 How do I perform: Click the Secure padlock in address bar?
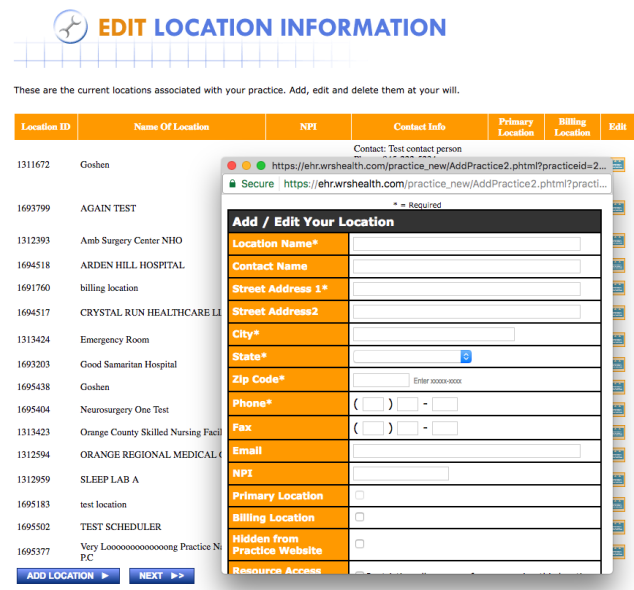(x=233, y=184)
